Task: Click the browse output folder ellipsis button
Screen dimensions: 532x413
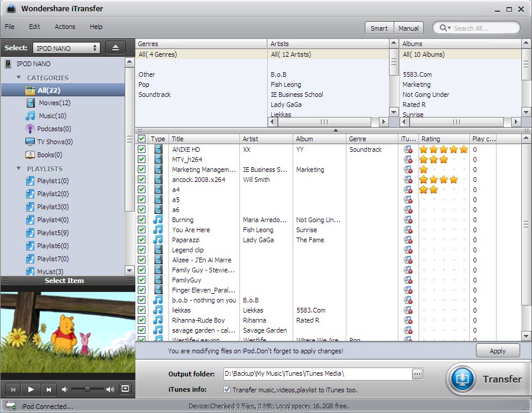Action: coord(417,374)
